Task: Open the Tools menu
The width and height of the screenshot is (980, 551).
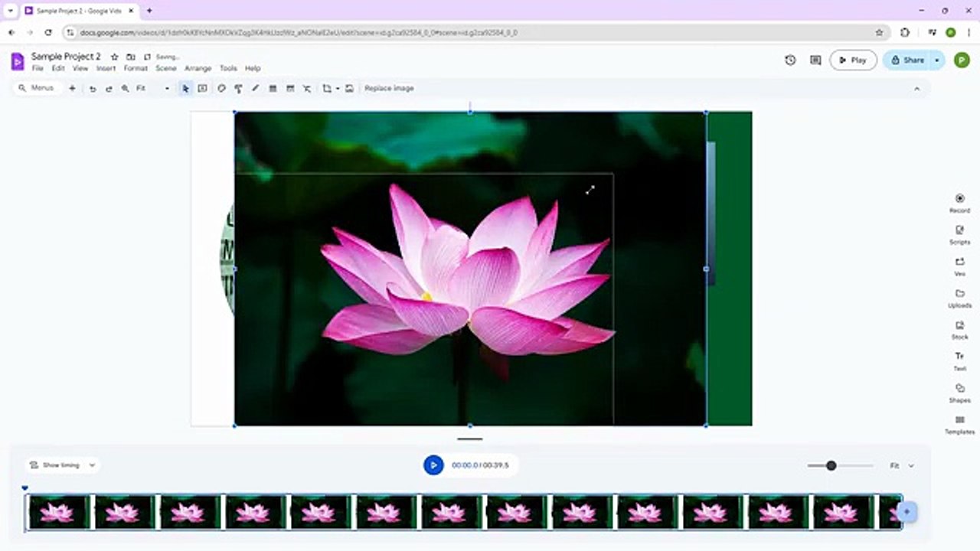Action: coord(228,68)
